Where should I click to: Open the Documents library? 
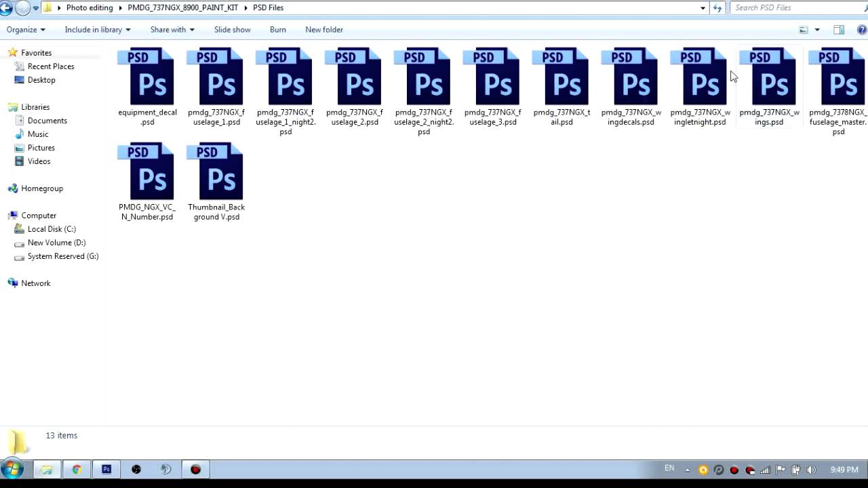point(47,121)
